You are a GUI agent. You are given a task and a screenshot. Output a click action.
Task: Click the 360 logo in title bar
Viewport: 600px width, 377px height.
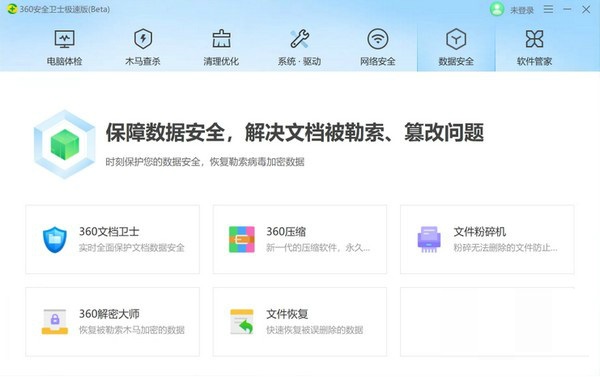[x=12, y=9]
